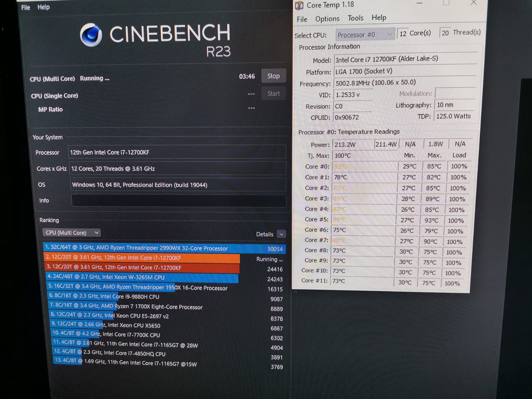
Task: Select the Threadripper 2990WX ranking row
Action: click(x=164, y=248)
